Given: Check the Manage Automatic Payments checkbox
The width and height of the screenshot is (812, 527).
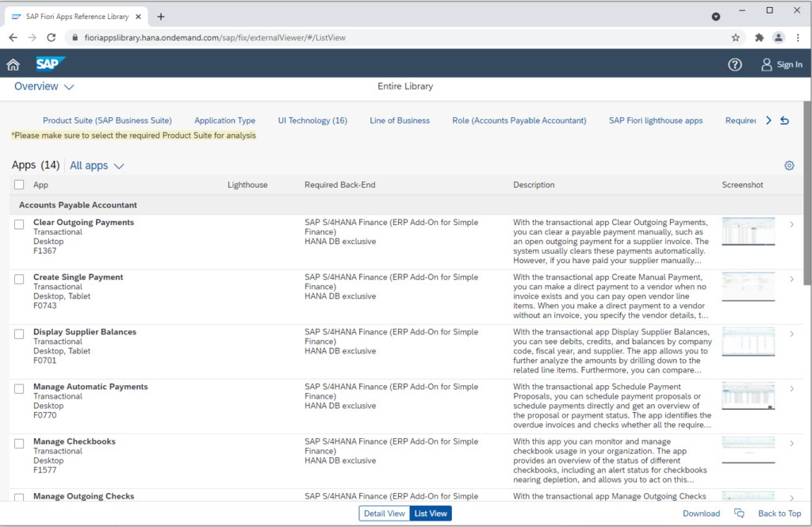Looking at the screenshot, I should coord(19,389).
